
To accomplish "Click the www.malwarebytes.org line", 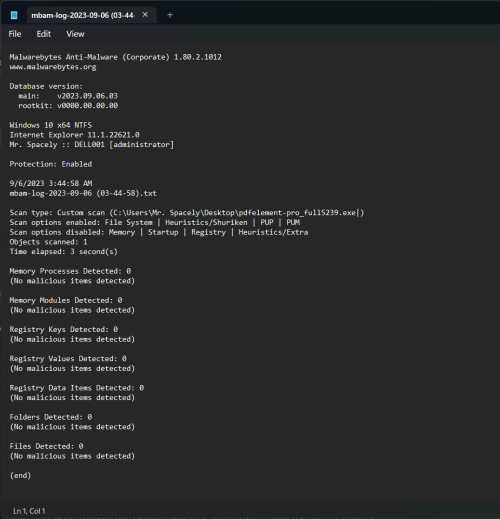I will tap(53, 67).
